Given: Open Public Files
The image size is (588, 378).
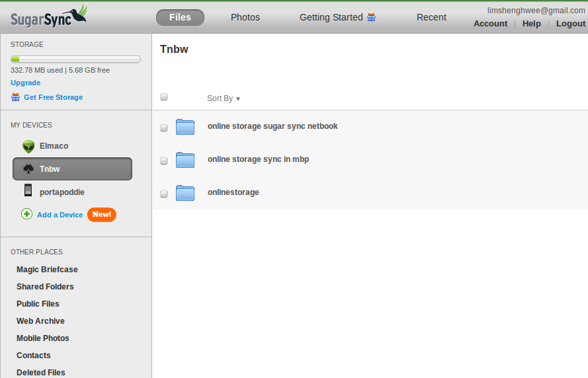Looking at the screenshot, I should coord(38,304).
